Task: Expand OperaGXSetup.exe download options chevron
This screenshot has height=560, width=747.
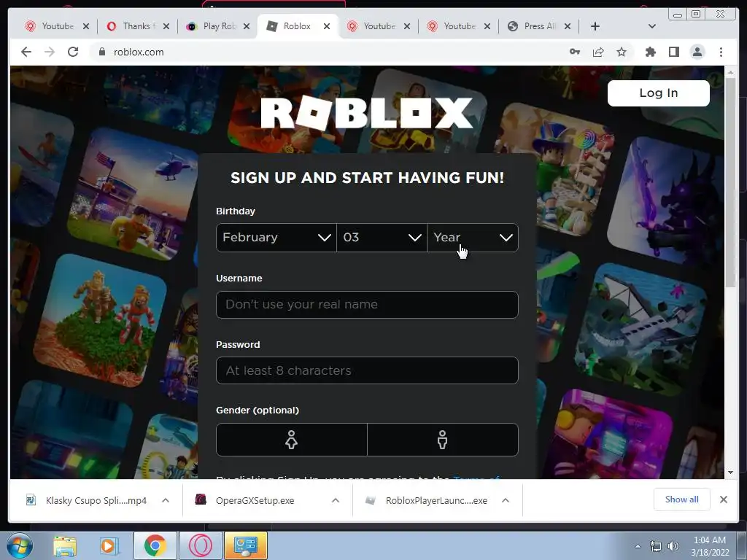Action: coord(336,500)
